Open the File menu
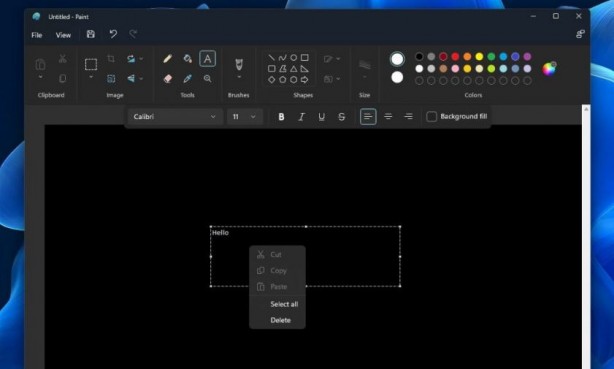 point(37,35)
